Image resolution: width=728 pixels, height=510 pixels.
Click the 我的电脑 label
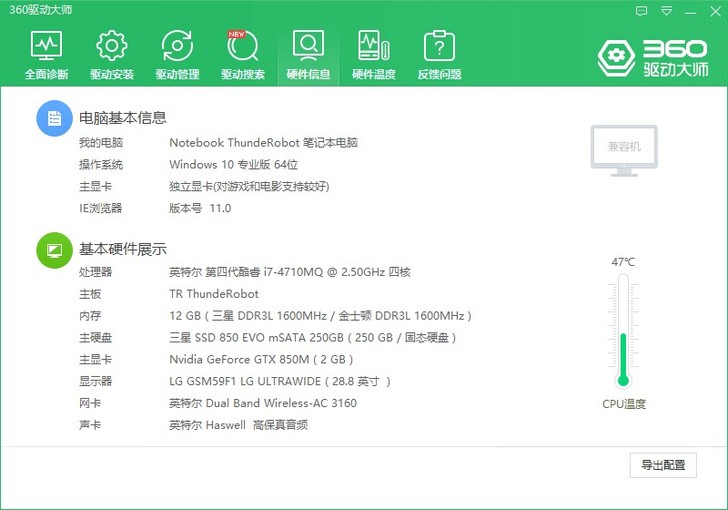101,143
